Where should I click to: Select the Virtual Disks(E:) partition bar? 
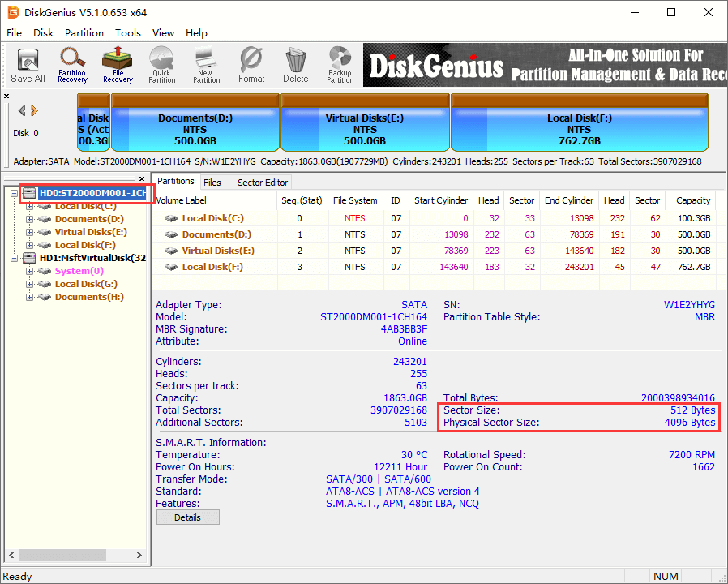365,123
